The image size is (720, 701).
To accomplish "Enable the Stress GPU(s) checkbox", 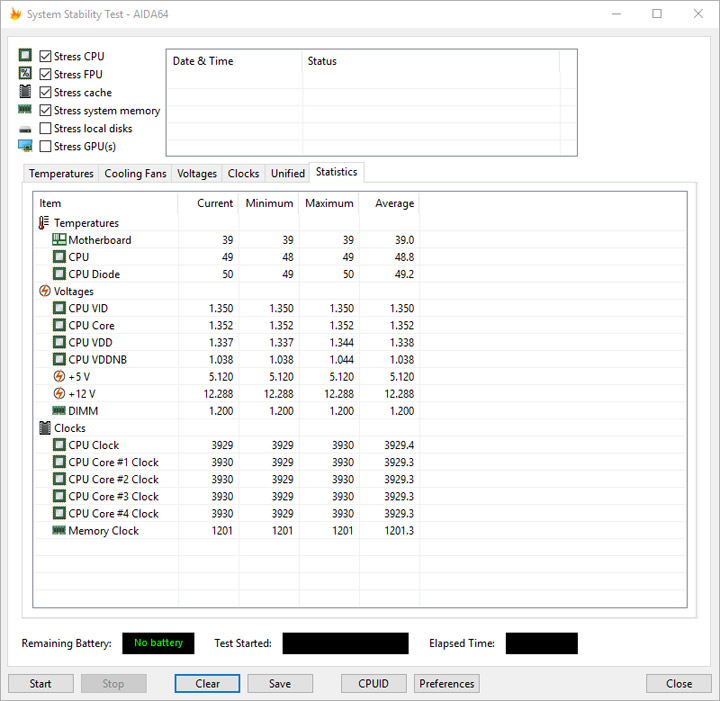I will point(45,146).
